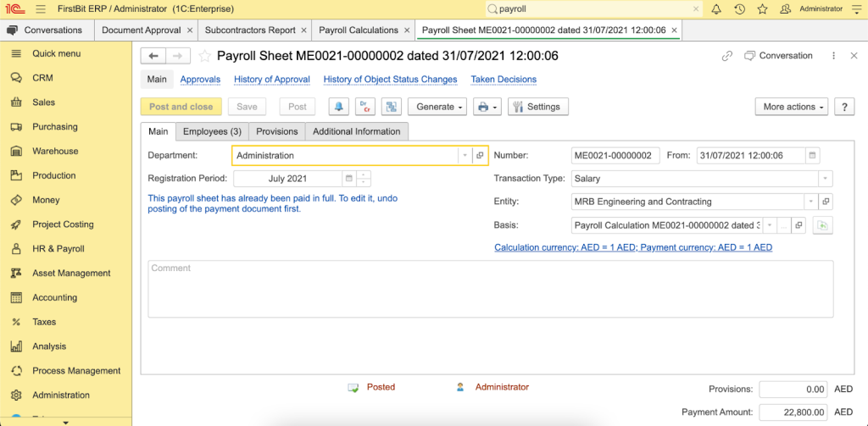Open the history clock icon
This screenshot has height=426, width=868.
pos(740,9)
